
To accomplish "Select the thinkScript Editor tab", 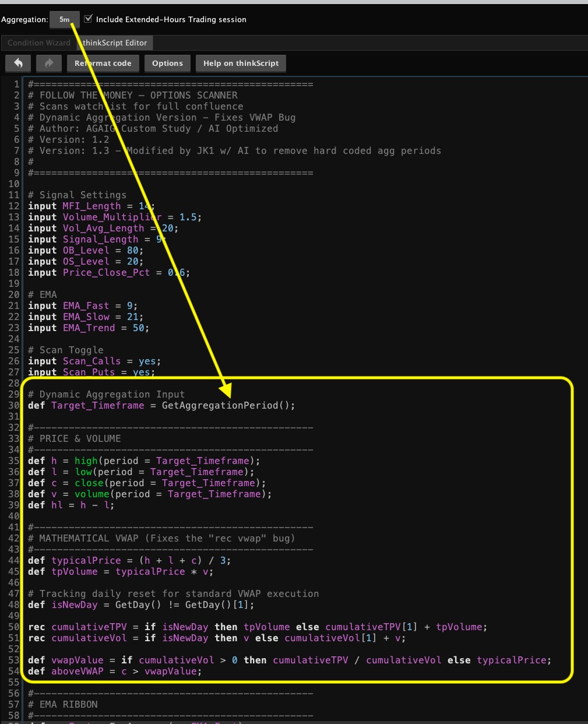I will 115,43.
